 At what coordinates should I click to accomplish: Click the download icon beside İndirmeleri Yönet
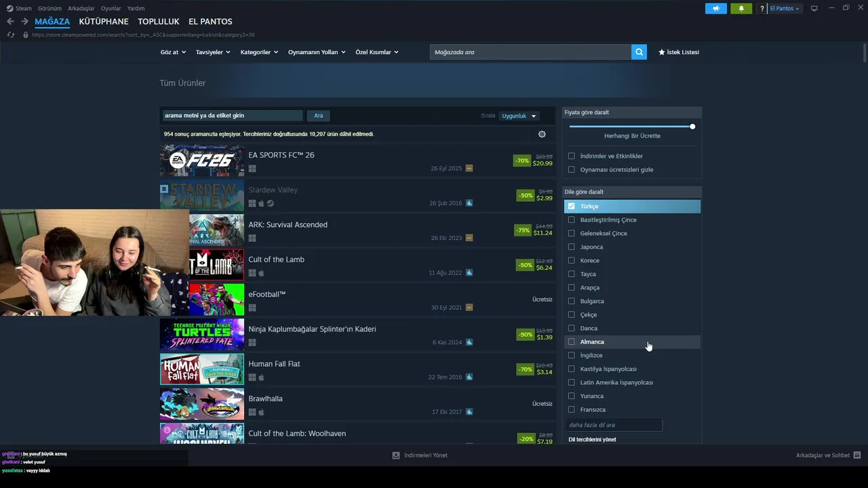point(396,455)
